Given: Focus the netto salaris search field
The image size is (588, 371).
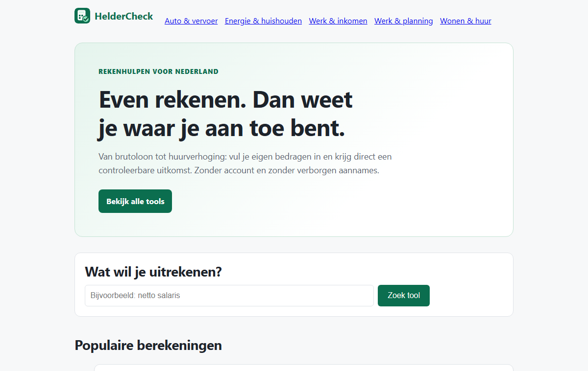Looking at the screenshot, I should point(229,296).
